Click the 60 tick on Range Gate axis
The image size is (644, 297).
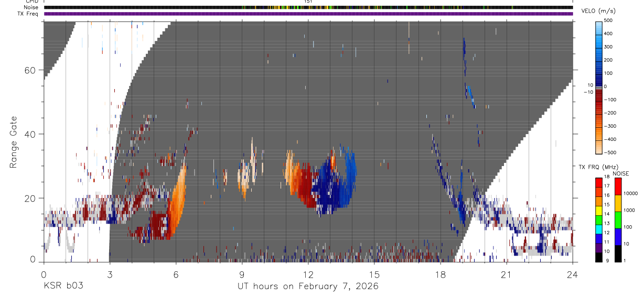pyautogui.click(x=30, y=70)
